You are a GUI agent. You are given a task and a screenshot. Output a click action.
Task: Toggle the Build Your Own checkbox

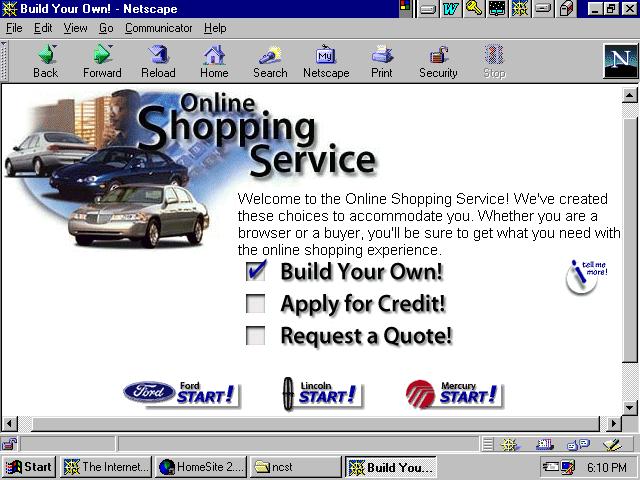pos(257,271)
